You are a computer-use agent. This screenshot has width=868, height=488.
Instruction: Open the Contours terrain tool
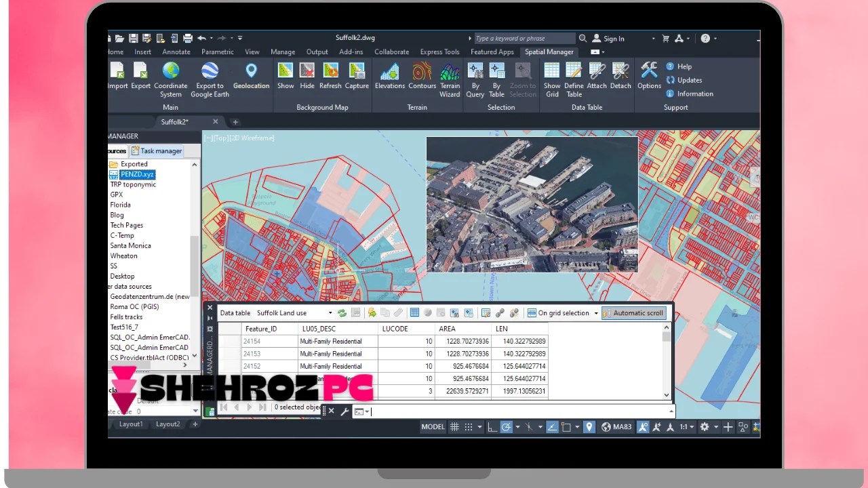422,75
